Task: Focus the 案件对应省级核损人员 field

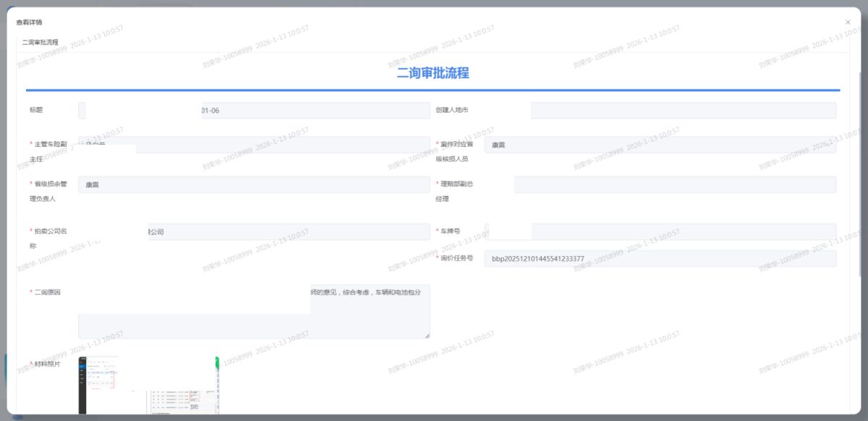Action: [x=660, y=145]
